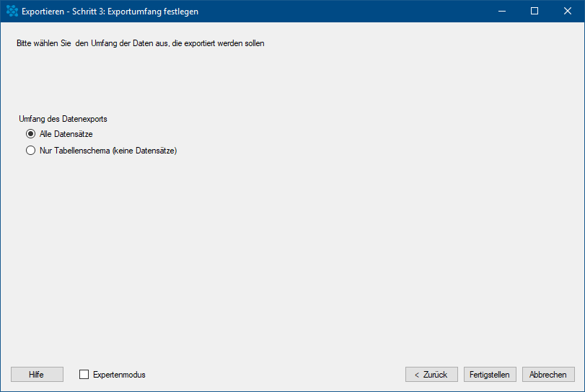The width and height of the screenshot is (585, 392).
Task: Click the Expertenmodus label text
Action: tap(119, 375)
